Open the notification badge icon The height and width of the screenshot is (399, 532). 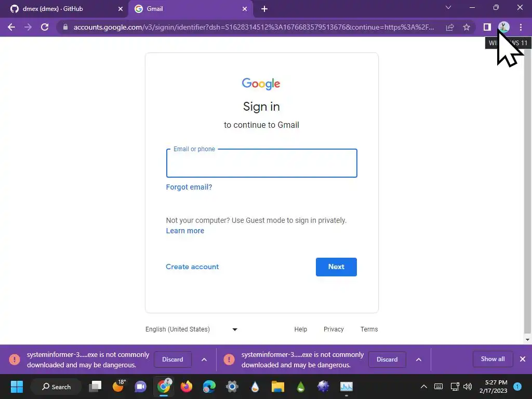pos(517,387)
